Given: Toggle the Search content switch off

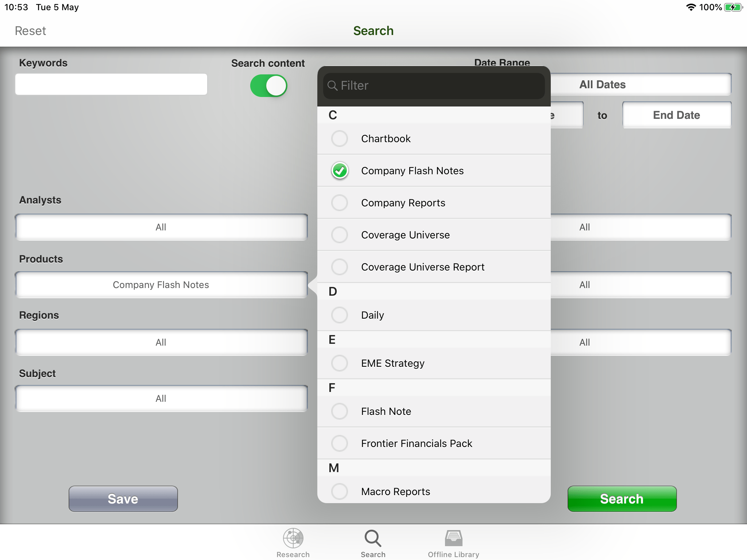Looking at the screenshot, I should (x=269, y=86).
